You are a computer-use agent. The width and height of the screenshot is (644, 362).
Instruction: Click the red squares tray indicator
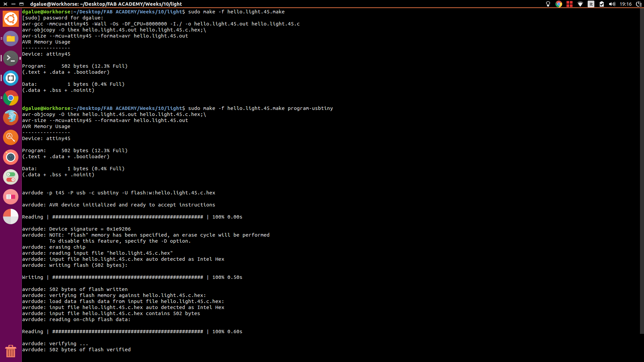(x=570, y=4)
